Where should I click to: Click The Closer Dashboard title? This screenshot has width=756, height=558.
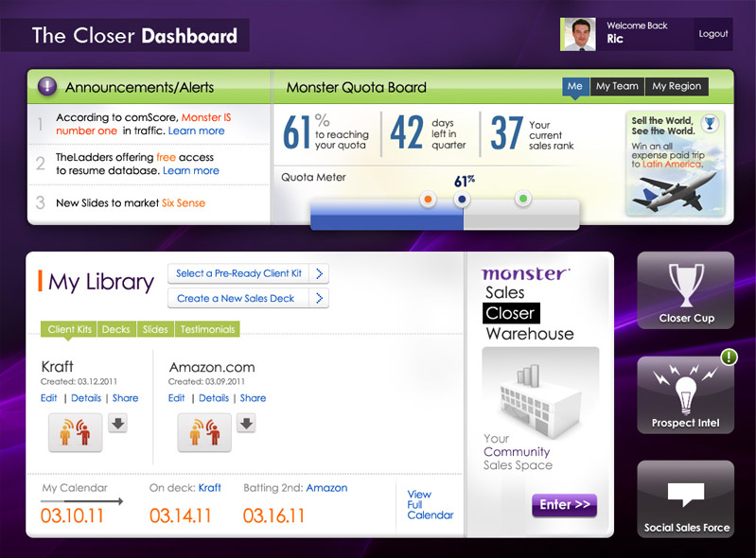(134, 36)
